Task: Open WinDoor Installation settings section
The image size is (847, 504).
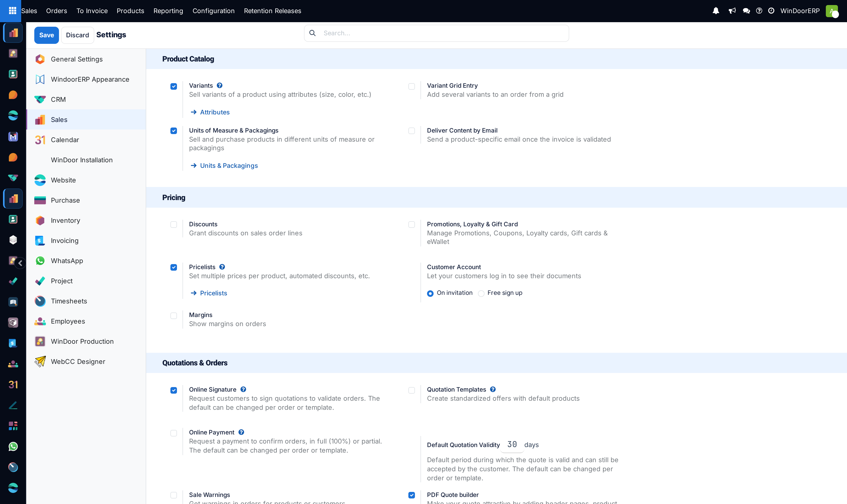Action: tap(86, 160)
